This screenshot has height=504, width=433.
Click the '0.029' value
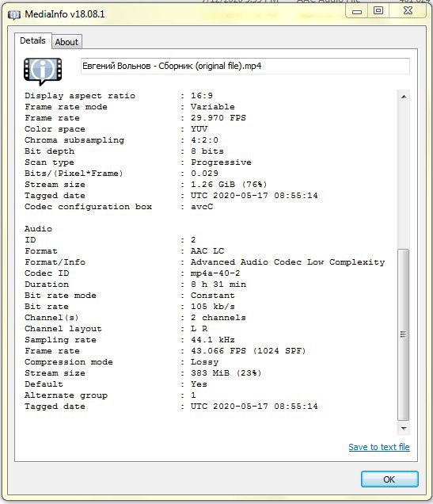(204, 174)
